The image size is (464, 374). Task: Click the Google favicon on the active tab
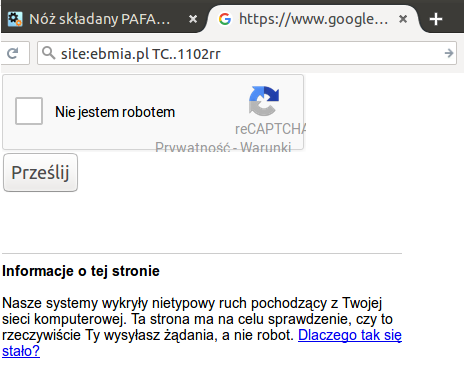click(x=225, y=19)
